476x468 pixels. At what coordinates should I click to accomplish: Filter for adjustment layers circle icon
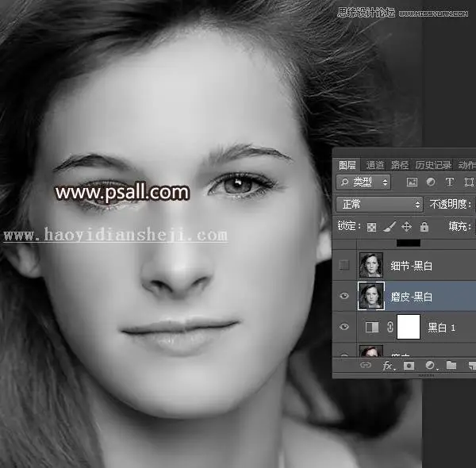[431, 182]
